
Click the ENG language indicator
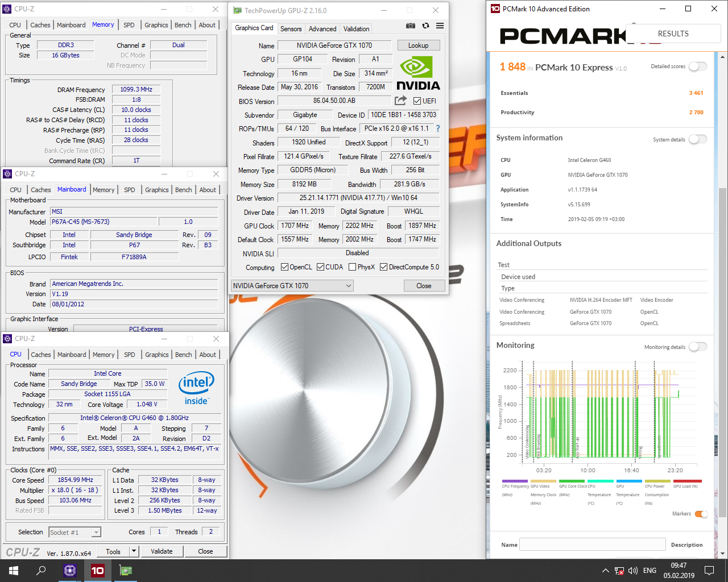650,571
